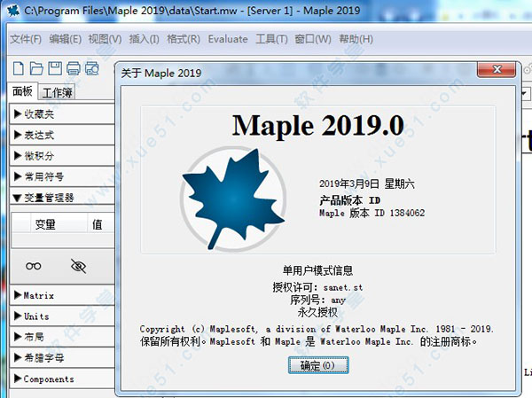Screen dimensions: 532x398
Task: Open the 编辑(E) menu
Action: pyautogui.click(x=65, y=39)
